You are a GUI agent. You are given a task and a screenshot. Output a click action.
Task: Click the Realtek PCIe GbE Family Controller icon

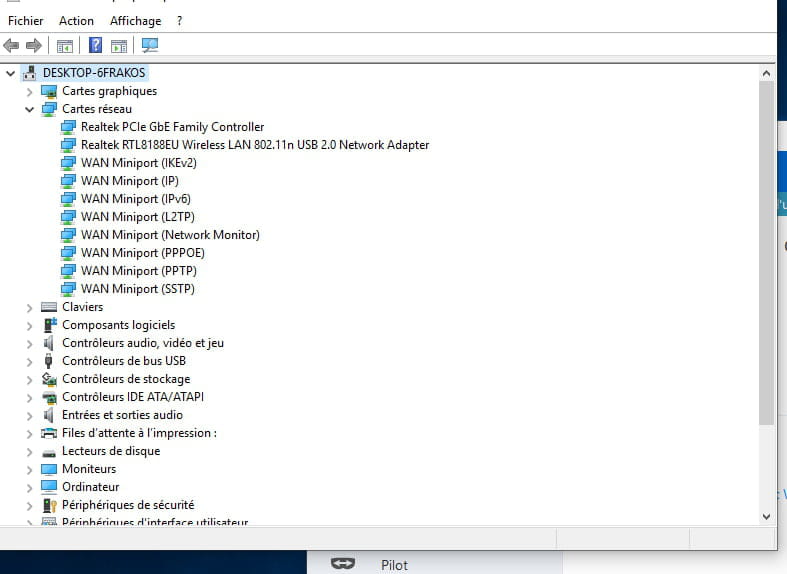point(68,127)
